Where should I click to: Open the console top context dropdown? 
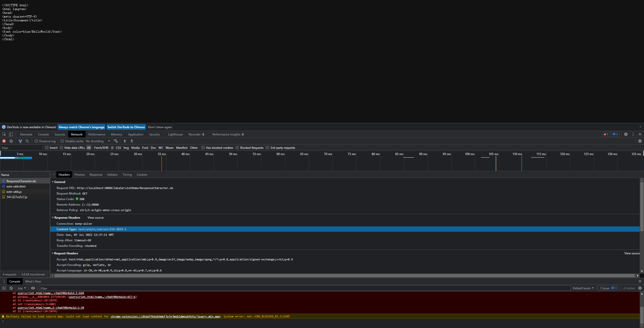click(22, 288)
